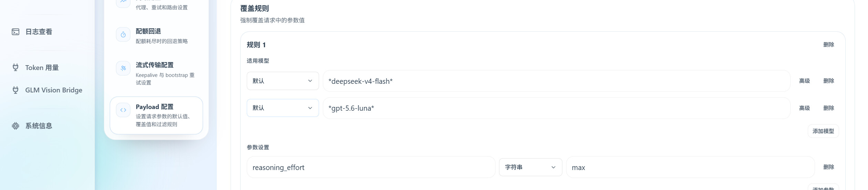Image resolution: width=868 pixels, height=190 pixels.
Task: Click the GLM Vision Bridge plug icon
Action: tap(15, 90)
